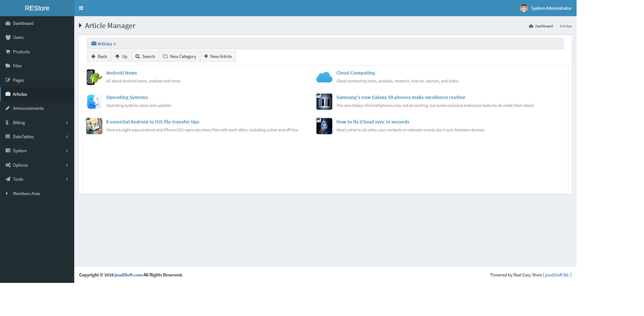Click the Billing dollar icon in sidebar
This screenshot has height=316, width=644.
click(7, 122)
